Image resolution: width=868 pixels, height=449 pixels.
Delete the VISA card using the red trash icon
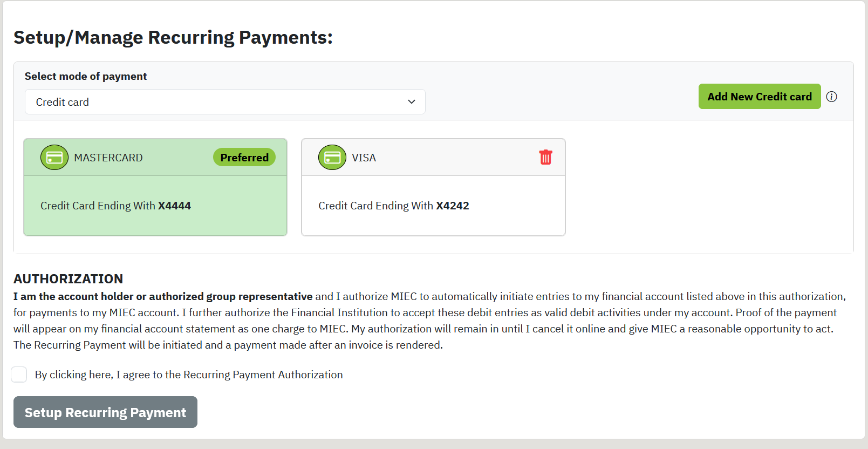point(545,157)
